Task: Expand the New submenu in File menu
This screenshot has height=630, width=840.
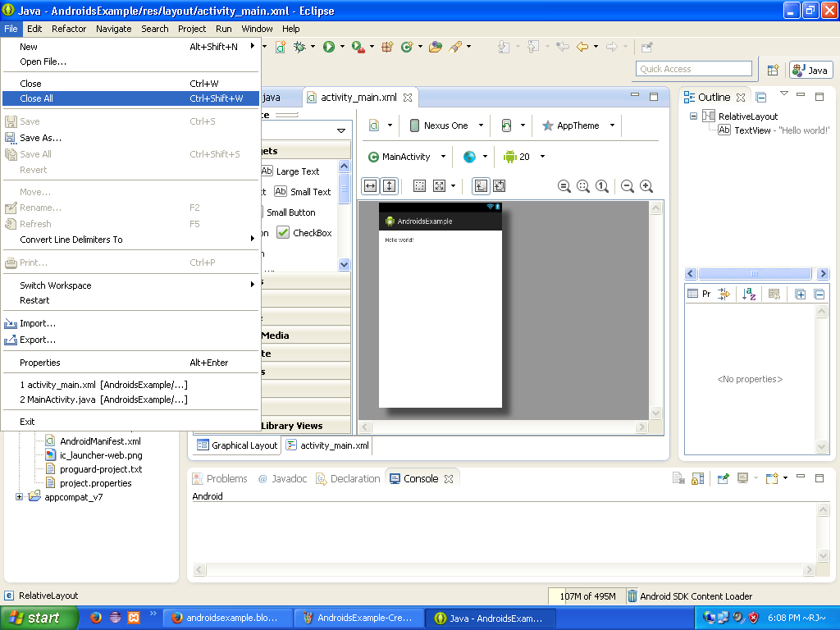Action: pos(130,47)
